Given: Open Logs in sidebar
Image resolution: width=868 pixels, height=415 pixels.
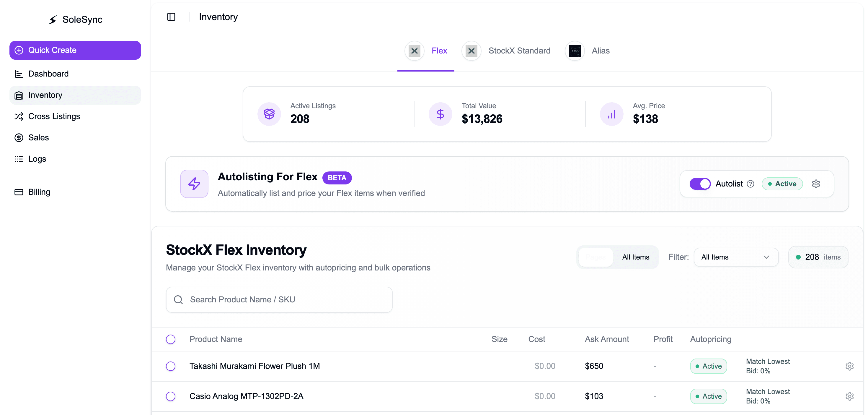Looking at the screenshot, I should click(x=75, y=159).
